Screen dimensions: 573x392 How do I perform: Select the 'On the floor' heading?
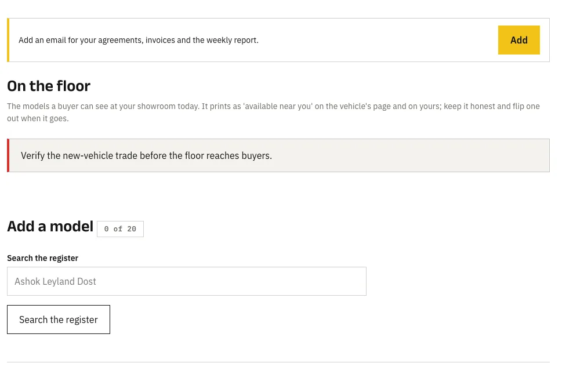pyautogui.click(x=49, y=86)
